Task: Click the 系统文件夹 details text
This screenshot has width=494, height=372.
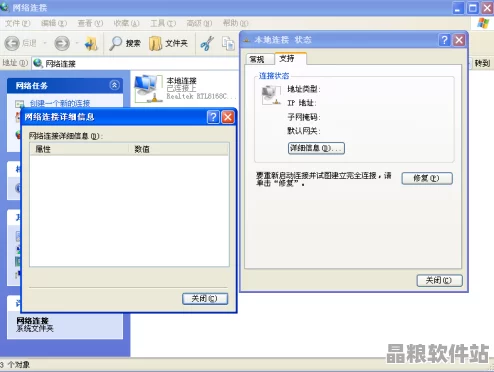Action: (x=35, y=328)
